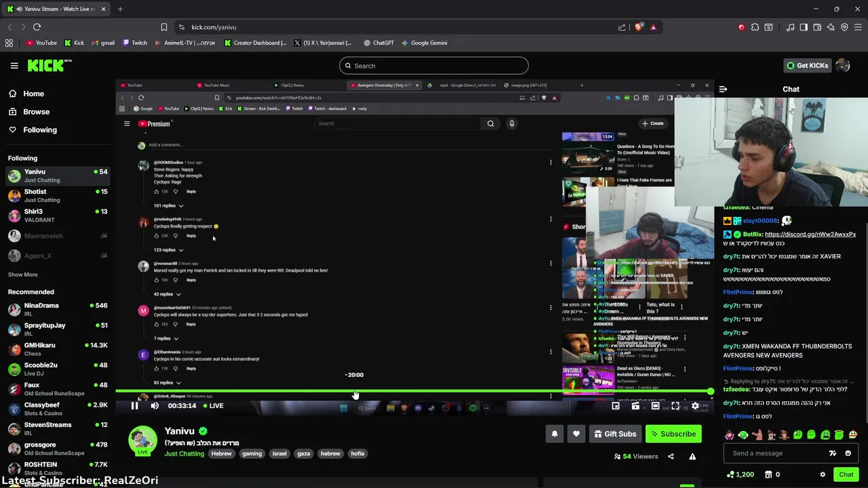Toggle theater mode on the stream player
Image resolution: width=868 pixels, height=488 pixels.
point(655,406)
